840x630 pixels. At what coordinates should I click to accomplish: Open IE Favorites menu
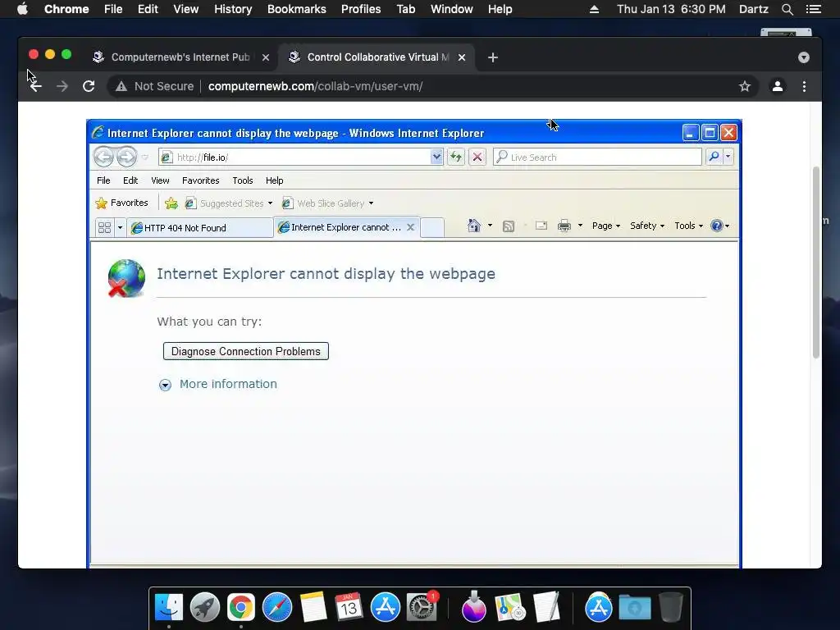click(x=201, y=180)
